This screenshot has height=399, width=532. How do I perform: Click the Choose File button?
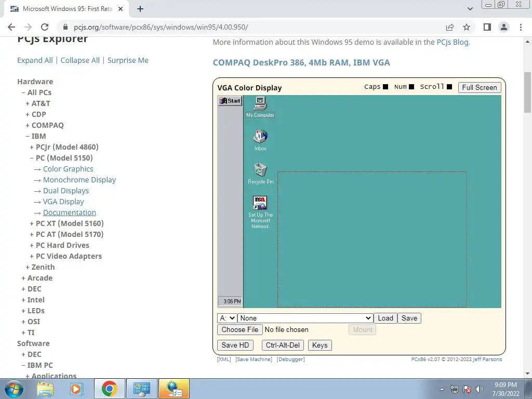[240, 329]
